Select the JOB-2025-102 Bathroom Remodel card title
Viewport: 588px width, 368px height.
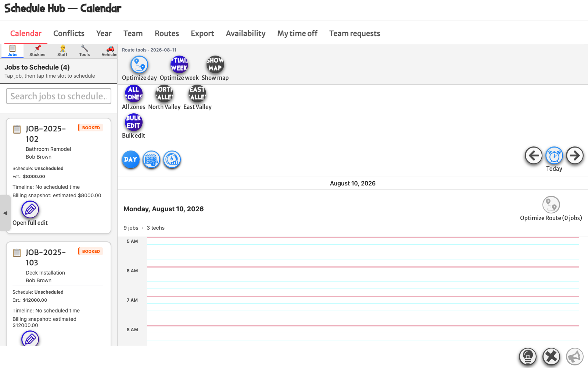coord(46,134)
